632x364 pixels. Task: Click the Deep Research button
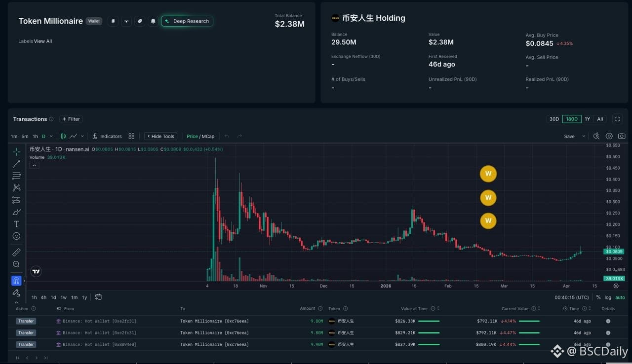[x=187, y=21]
